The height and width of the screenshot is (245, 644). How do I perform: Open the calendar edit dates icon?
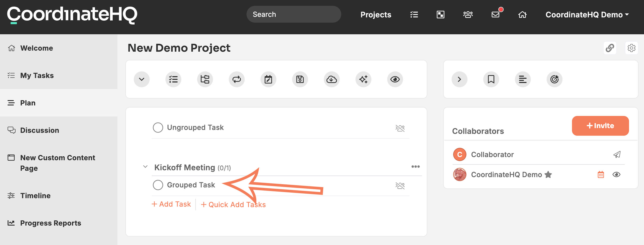[268, 79]
